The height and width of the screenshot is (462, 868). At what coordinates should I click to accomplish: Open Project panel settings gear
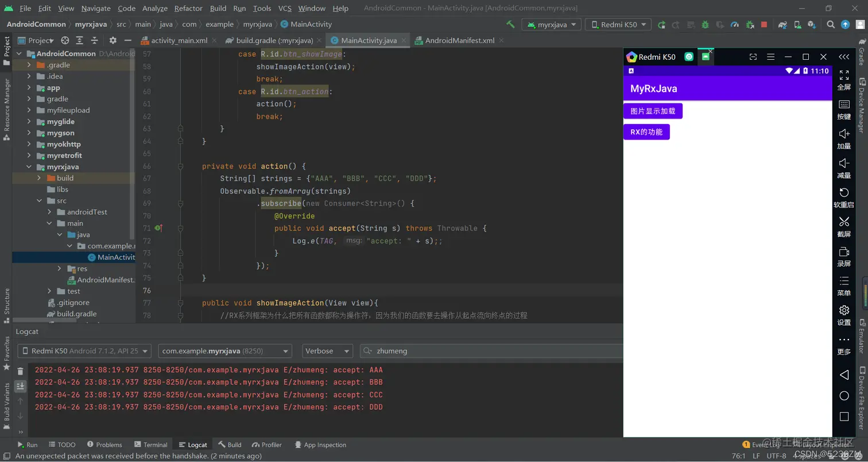pyautogui.click(x=113, y=40)
